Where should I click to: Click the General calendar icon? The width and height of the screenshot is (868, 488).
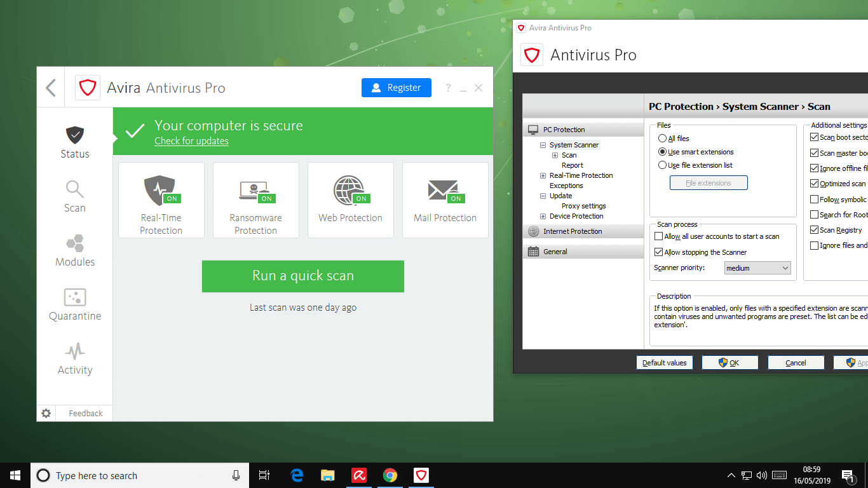(533, 252)
